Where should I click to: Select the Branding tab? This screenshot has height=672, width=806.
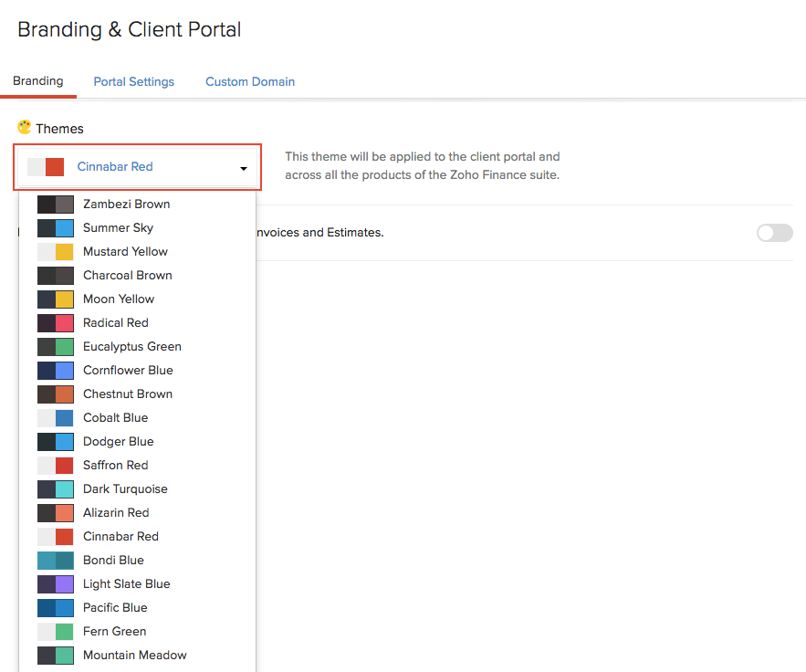(x=38, y=80)
